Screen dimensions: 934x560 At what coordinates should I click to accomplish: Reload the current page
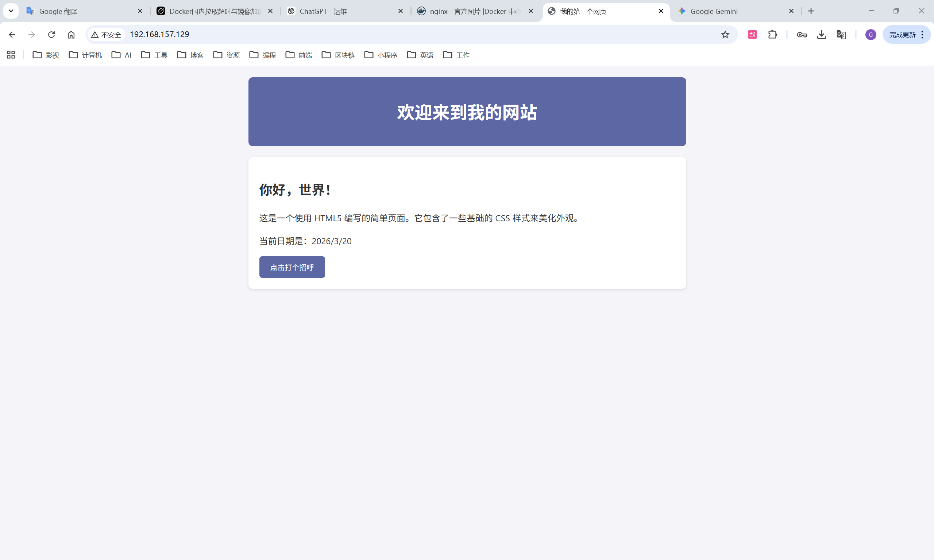point(51,35)
